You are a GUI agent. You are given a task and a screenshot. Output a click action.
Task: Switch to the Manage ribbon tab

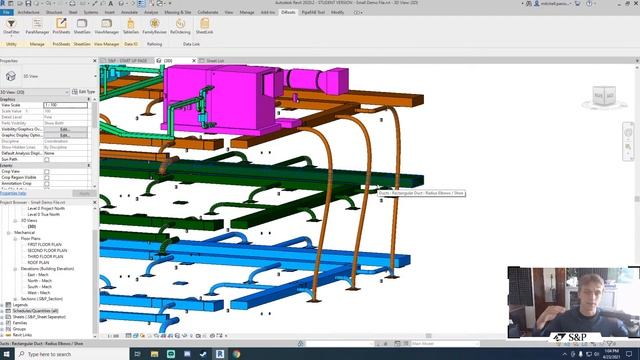pyautogui.click(x=247, y=13)
